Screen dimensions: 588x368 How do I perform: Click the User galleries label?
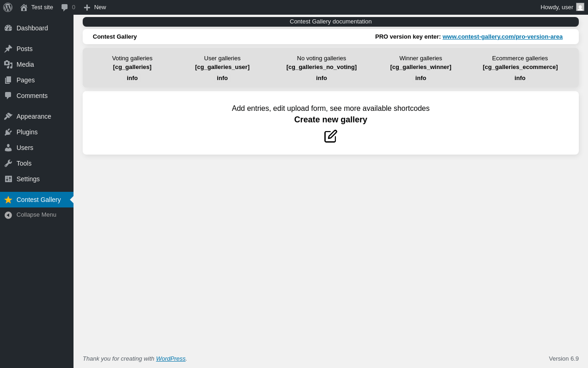222,58
